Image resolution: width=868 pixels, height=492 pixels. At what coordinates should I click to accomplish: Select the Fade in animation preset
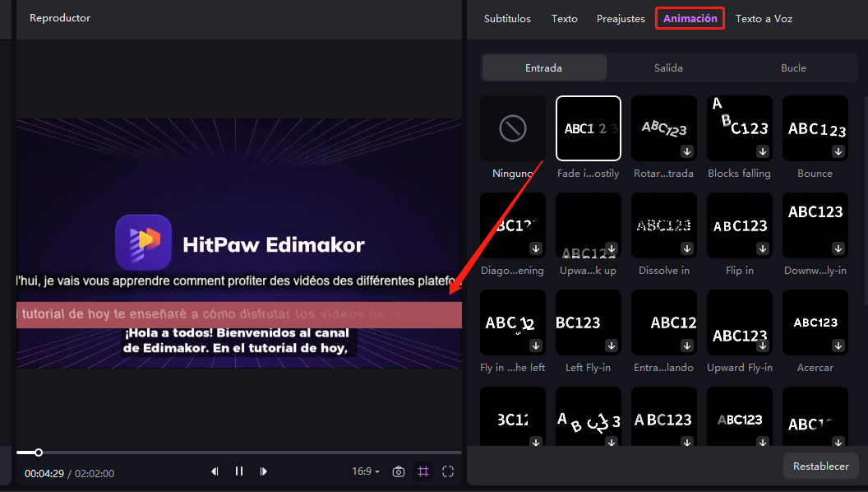click(x=588, y=128)
